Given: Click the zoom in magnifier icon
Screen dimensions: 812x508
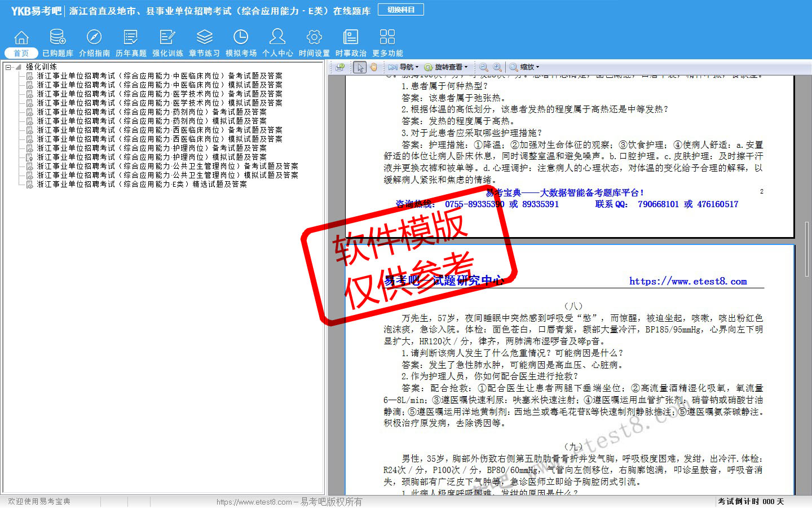Looking at the screenshot, I should (x=497, y=67).
